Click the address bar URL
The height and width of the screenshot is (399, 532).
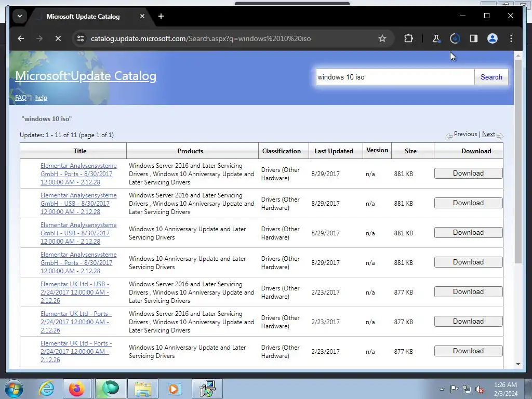click(x=201, y=38)
